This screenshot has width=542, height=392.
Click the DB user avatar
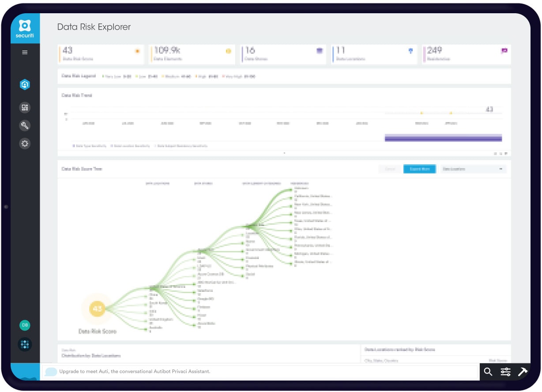point(25,325)
